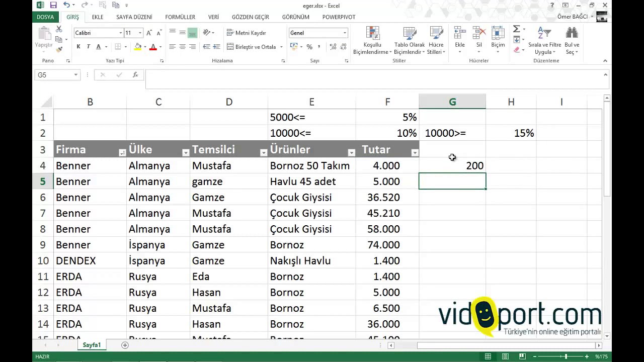Open Tutar column filter dropdown
Image resolution: width=644 pixels, height=362 pixels.
click(x=415, y=153)
